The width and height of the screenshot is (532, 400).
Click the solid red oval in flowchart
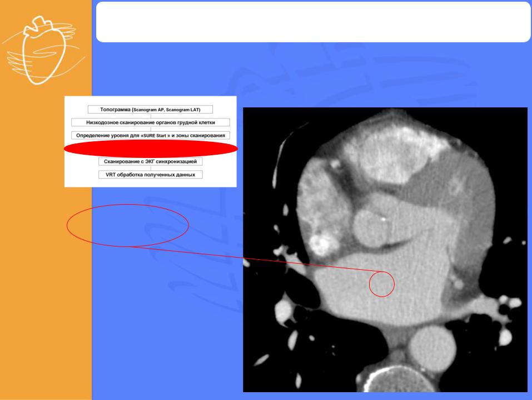coord(151,149)
